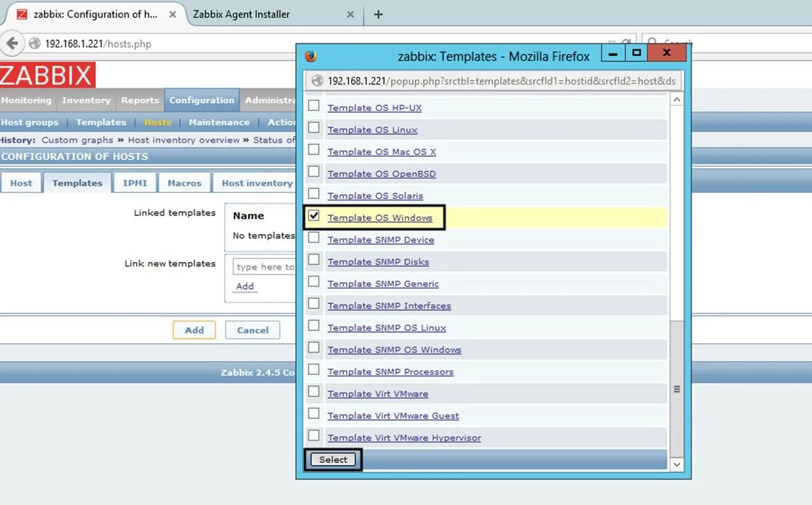This screenshot has height=505, width=812.
Task: Click popup scrollbar up arrow
Action: point(677,100)
